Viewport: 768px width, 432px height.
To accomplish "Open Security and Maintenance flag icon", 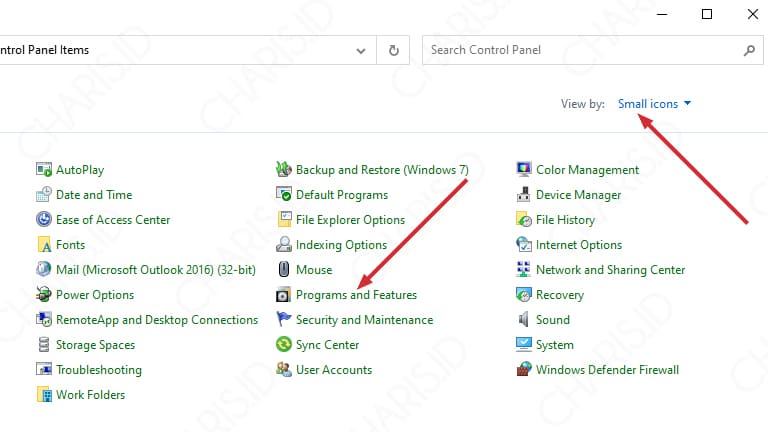I will click(284, 320).
